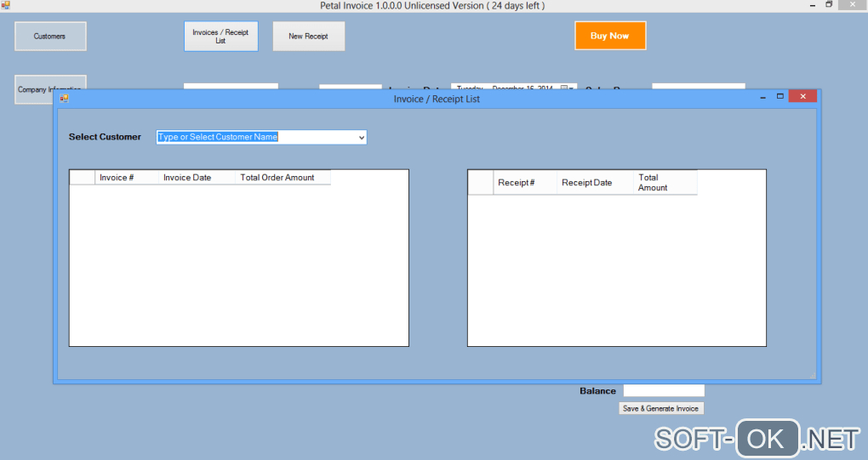Sort by Receipt Date column header
This screenshot has height=460, width=868.
click(595, 183)
